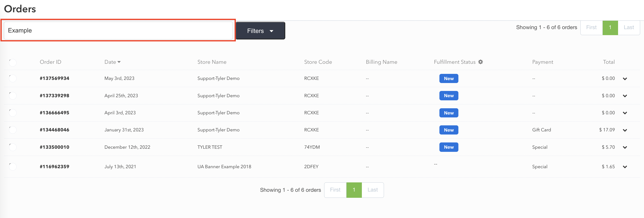Toggle the select-all orders checkbox
644x218 pixels.
pos(12,62)
